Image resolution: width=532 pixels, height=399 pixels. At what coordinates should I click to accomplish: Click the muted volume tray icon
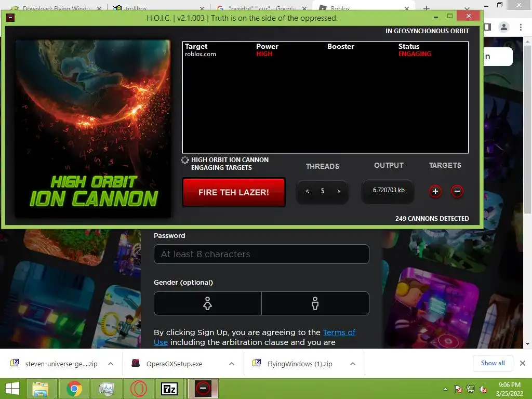(483, 389)
